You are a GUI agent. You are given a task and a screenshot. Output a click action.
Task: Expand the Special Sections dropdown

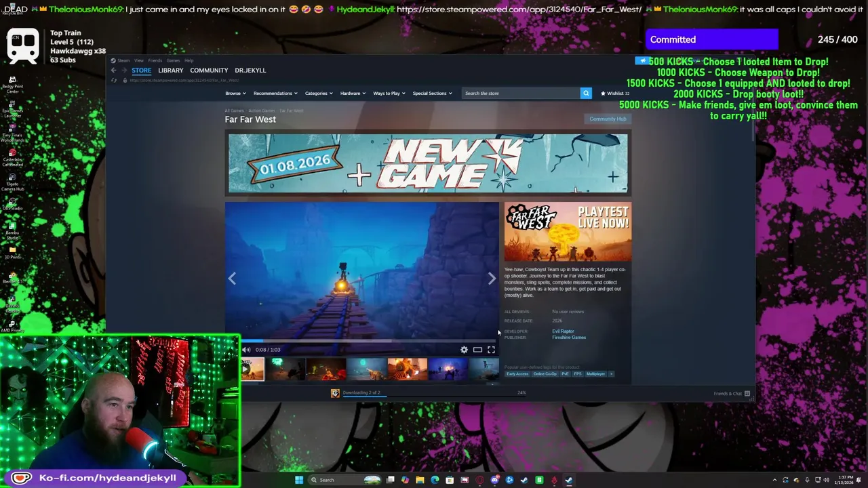(432, 93)
